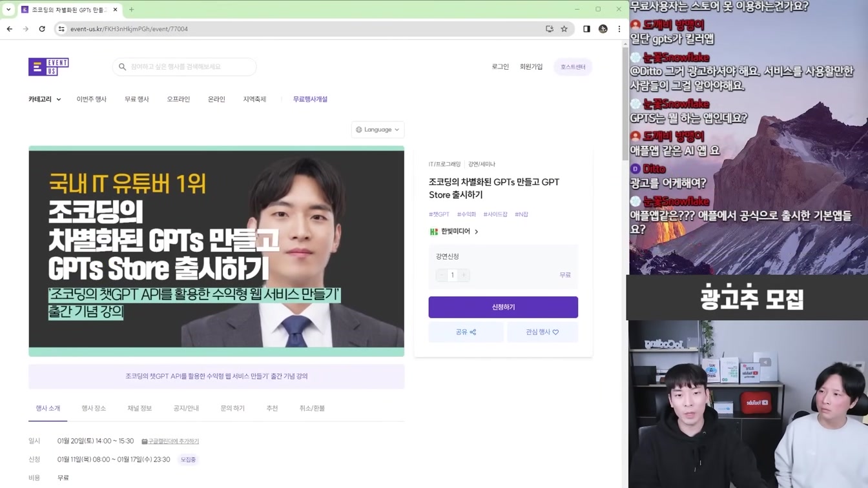Open the 오프라인 menu item
Viewport: 868px width, 488px height.
pos(178,99)
